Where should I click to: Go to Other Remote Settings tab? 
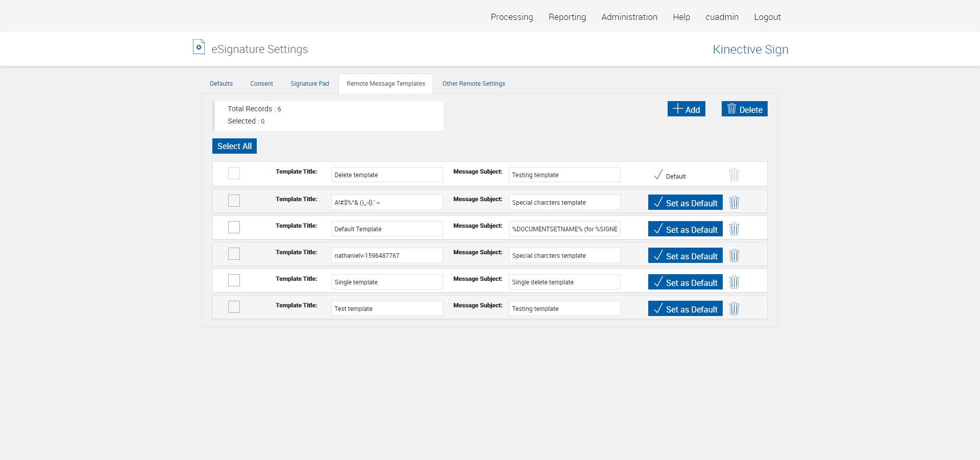coord(473,84)
